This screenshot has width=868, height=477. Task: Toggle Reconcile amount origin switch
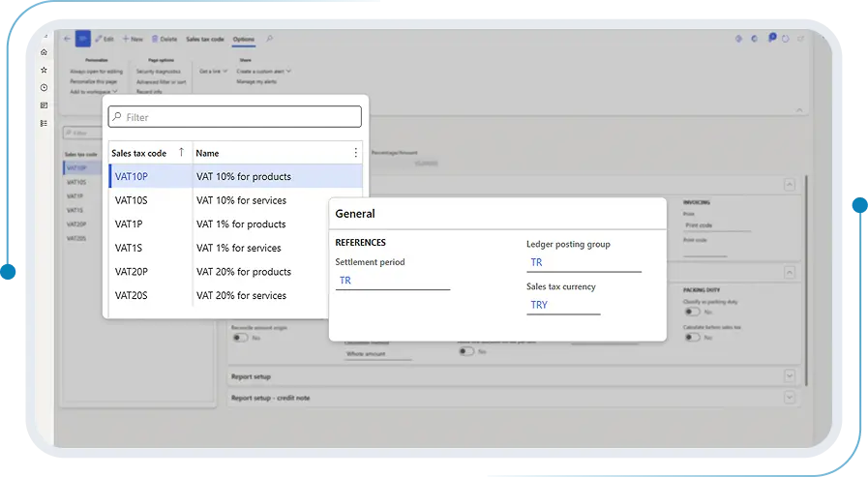pyautogui.click(x=240, y=338)
